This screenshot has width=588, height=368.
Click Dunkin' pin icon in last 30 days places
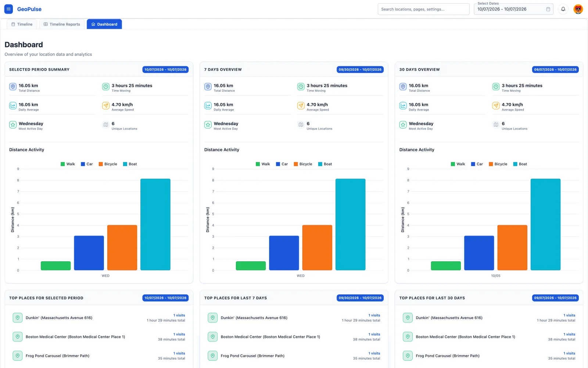coord(408,318)
